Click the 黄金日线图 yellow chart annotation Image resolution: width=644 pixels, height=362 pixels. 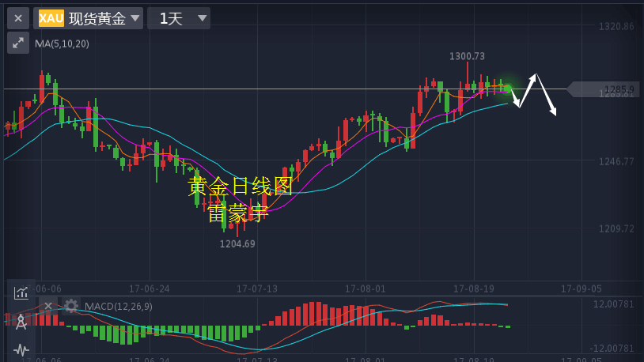[241, 187]
